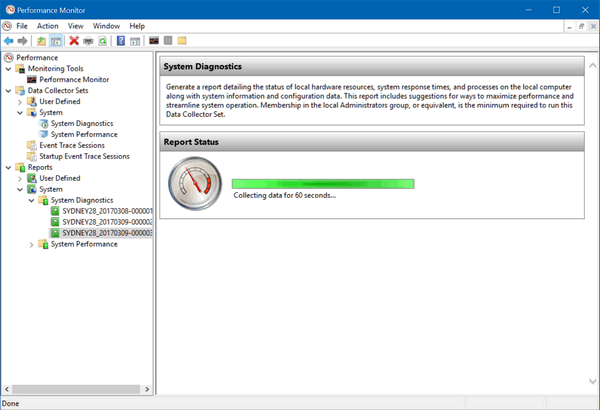Image resolution: width=600 pixels, height=410 pixels.
Task: Click 'Collecting data for 60 seconds...' text
Action: (x=285, y=196)
